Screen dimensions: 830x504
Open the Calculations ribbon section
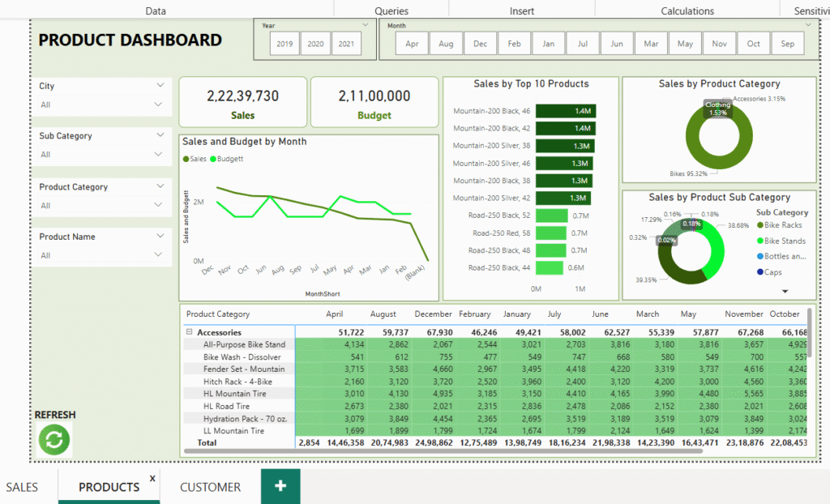point(687,11)
